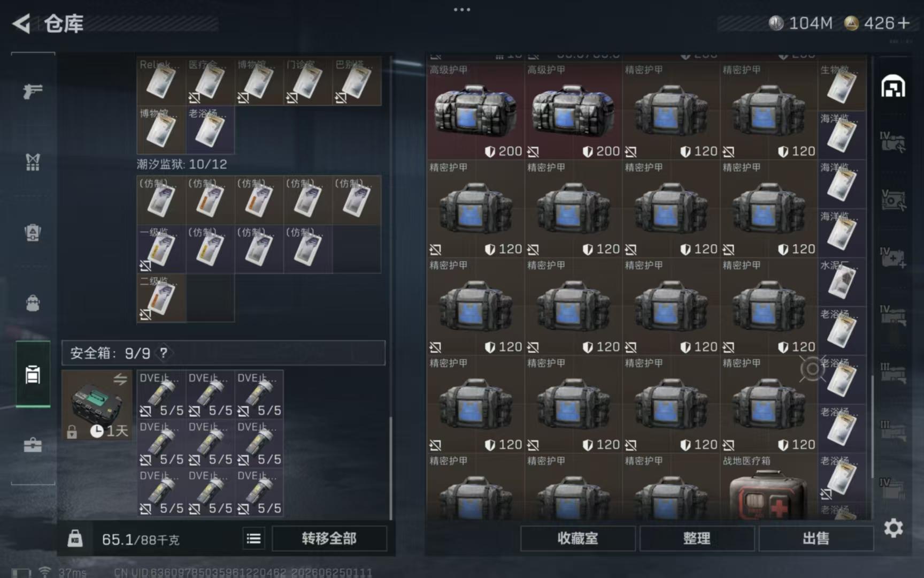The width and height of the screenshot is (924, 578).
Task: Click the 出售 button
Action: tap(815, 538)
